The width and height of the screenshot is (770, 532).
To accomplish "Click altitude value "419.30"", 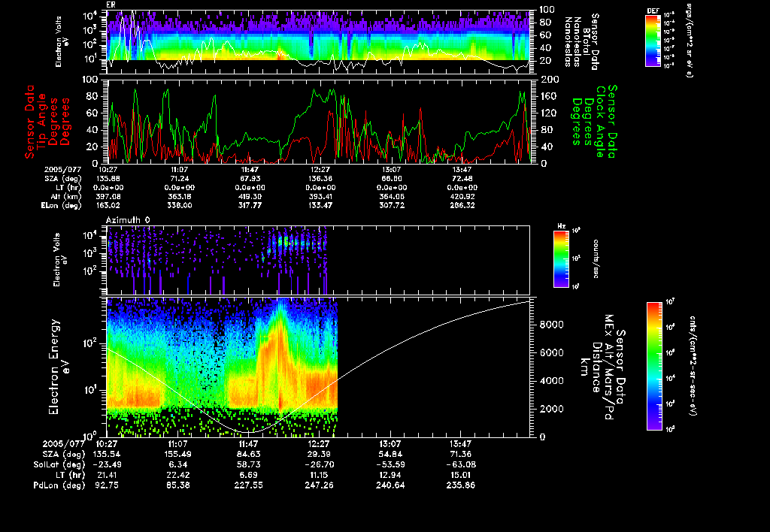I will (x=250, y=196).
